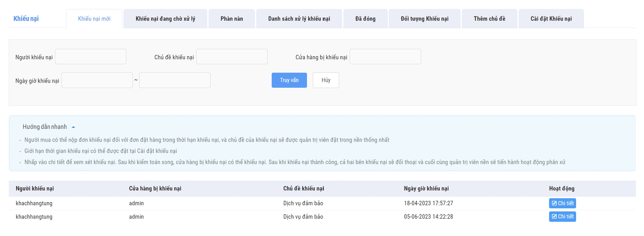Image resolution: width=644 pixels, height=236 pixels.
Task: Open the Phàn nàn tab
Action: [x=231, y=19]
